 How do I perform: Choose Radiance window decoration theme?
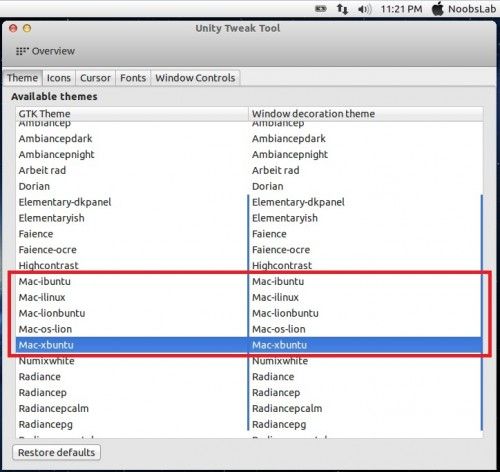tap(366, 377)
